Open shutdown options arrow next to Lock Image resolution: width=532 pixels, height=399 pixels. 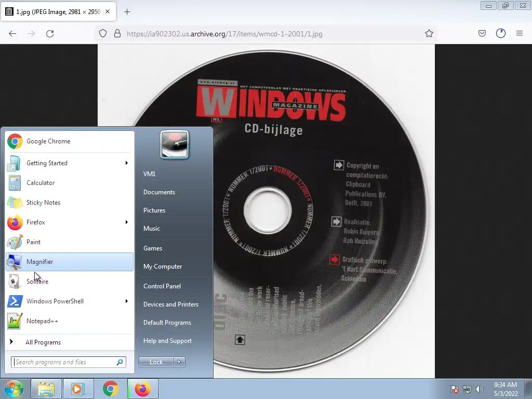(179, 362)
